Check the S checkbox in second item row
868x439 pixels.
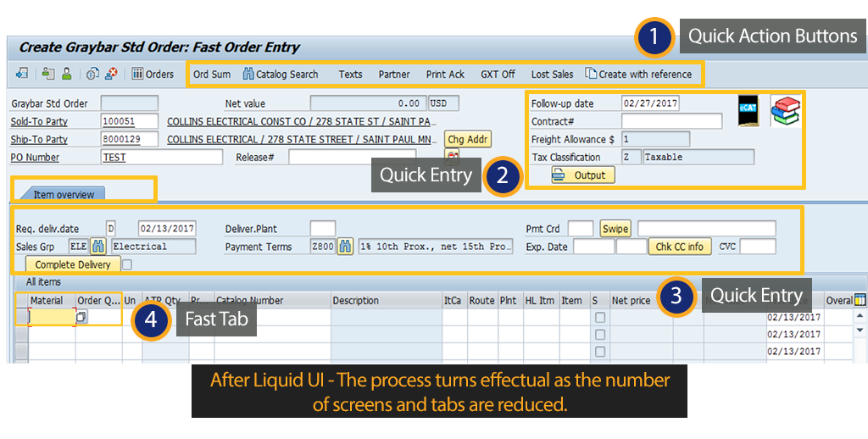pos(599,334)
